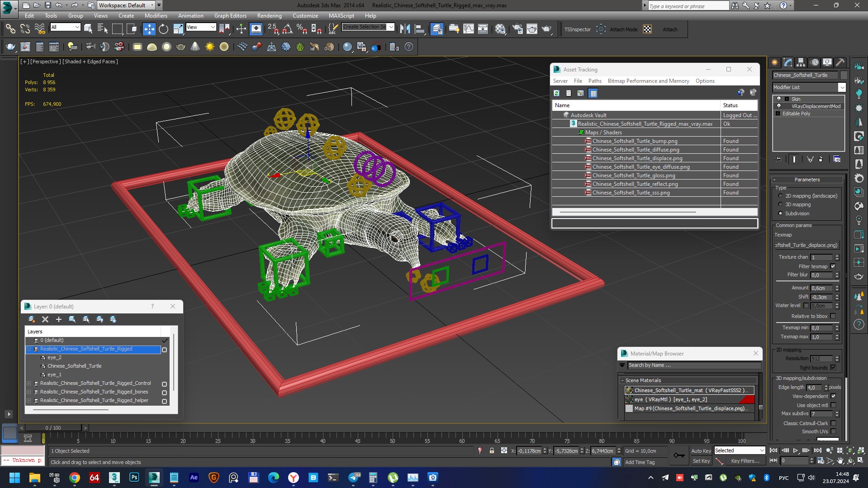Open the selection filter All dropdown
The width and height of the screenshot is (868, 488).
(65, 27)
